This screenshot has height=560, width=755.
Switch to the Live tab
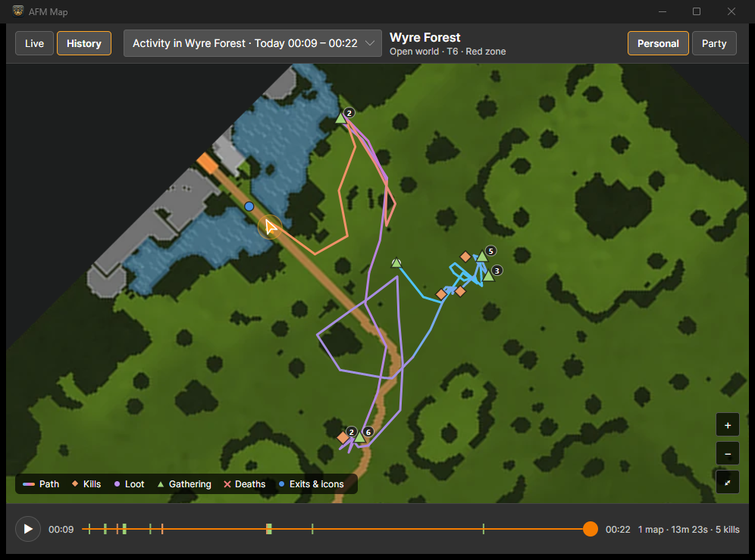point(34,43)
